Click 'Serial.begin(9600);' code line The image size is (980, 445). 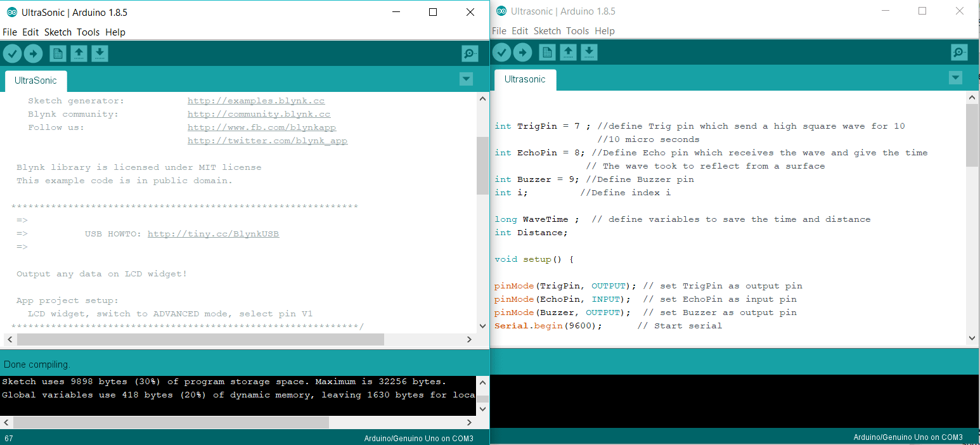(608, 326)
